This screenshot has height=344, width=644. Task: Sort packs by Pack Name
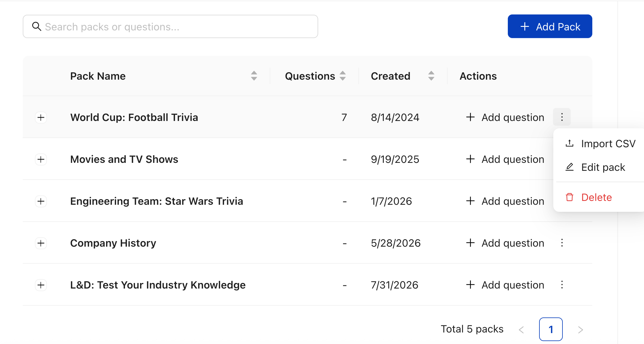(x=254, y=76)
